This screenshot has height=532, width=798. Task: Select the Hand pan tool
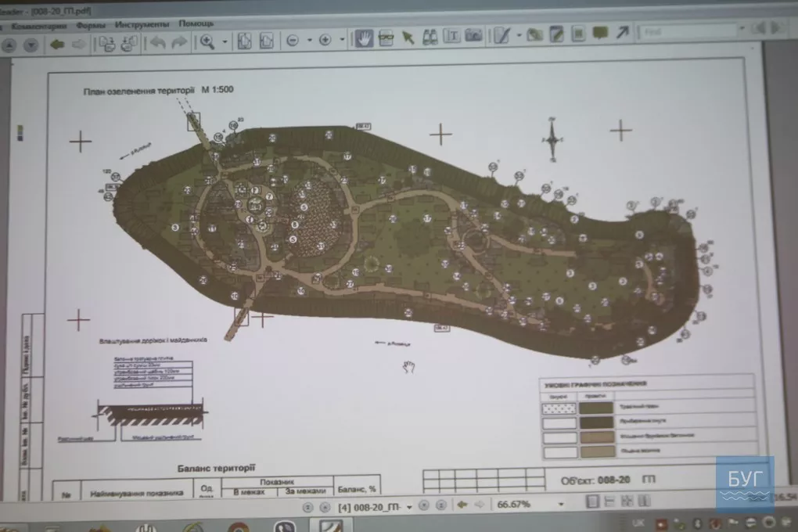pos(363,38)
